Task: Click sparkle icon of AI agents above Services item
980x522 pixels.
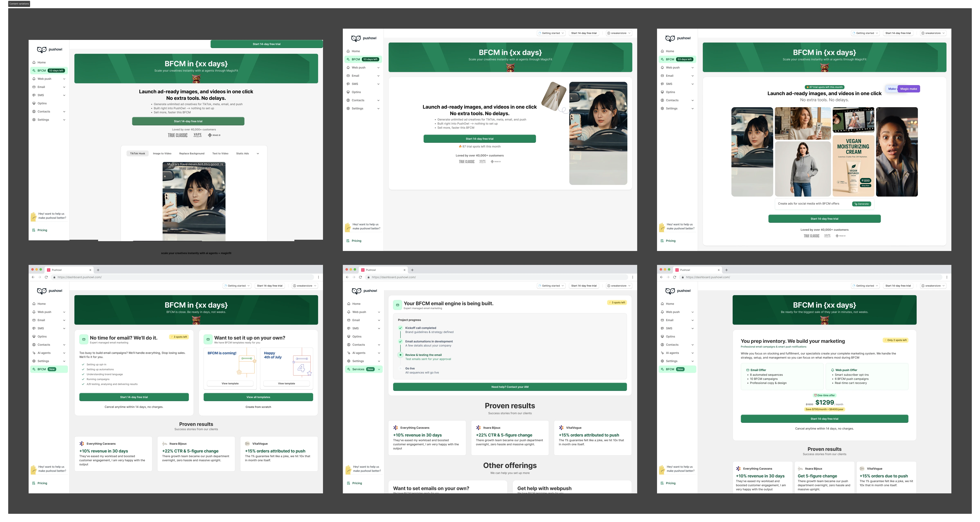Action: [349, 353]
